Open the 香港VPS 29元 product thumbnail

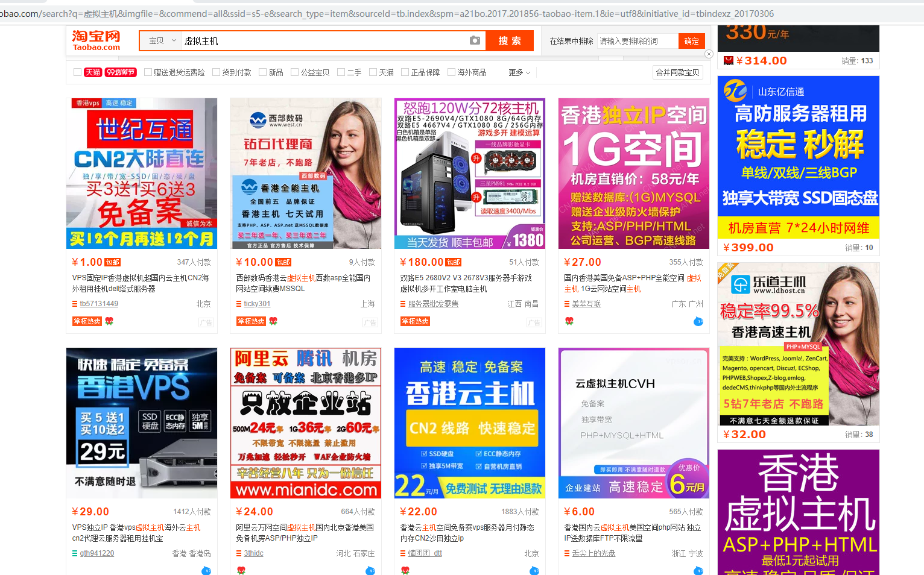point(142,423)
